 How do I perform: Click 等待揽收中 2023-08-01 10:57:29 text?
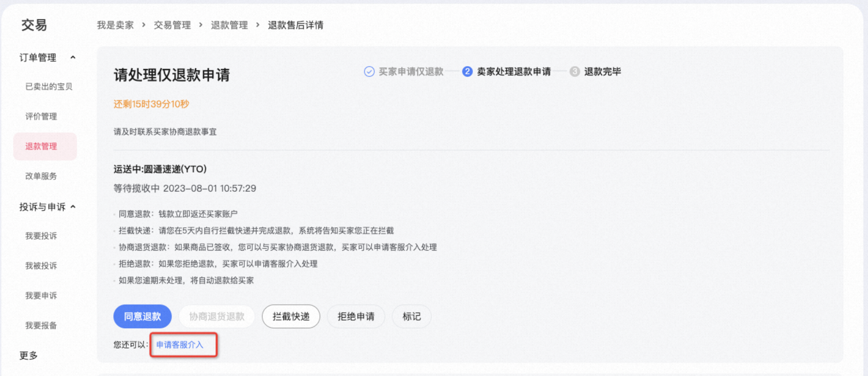click(185, 188)
